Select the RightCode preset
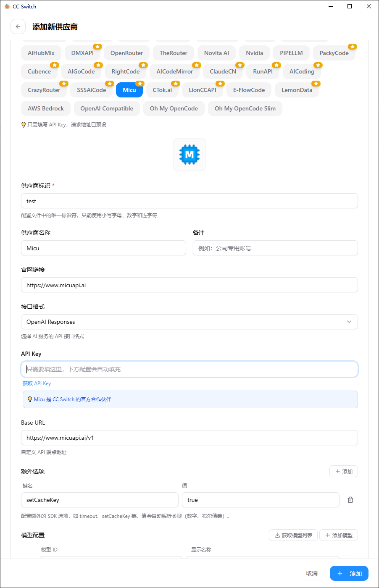The height and width of the screenshot is (588, 379). (126, 71)
